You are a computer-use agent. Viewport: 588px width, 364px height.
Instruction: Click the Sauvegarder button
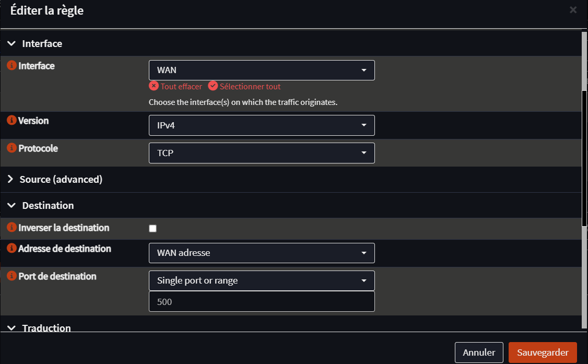coord(543,353)
